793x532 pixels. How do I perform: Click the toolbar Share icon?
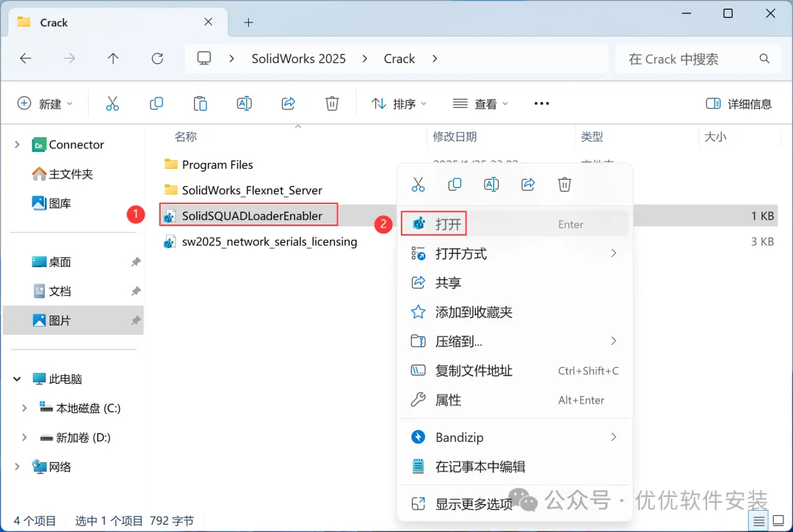tap(289, 103)
